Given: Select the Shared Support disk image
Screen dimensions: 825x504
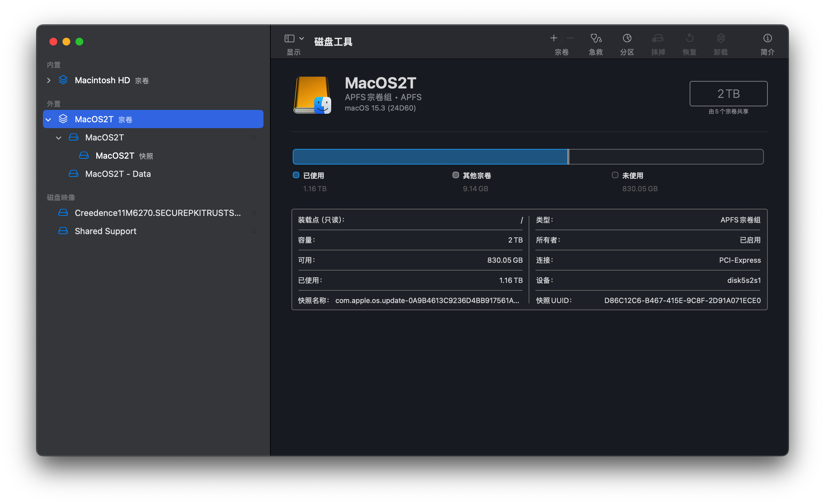Looking at the screenshot, I should (105, 231).
